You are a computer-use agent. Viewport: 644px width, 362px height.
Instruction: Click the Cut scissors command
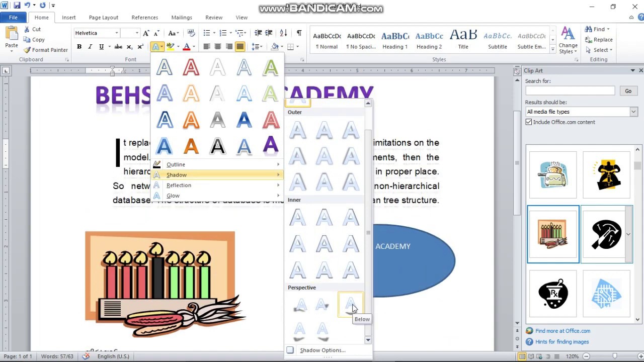tap(32, 29)
